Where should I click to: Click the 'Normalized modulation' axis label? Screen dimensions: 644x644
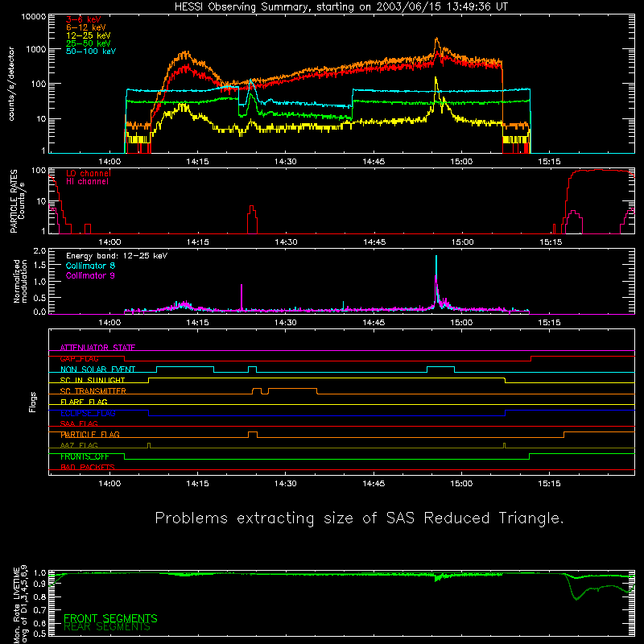click(20, 281)
